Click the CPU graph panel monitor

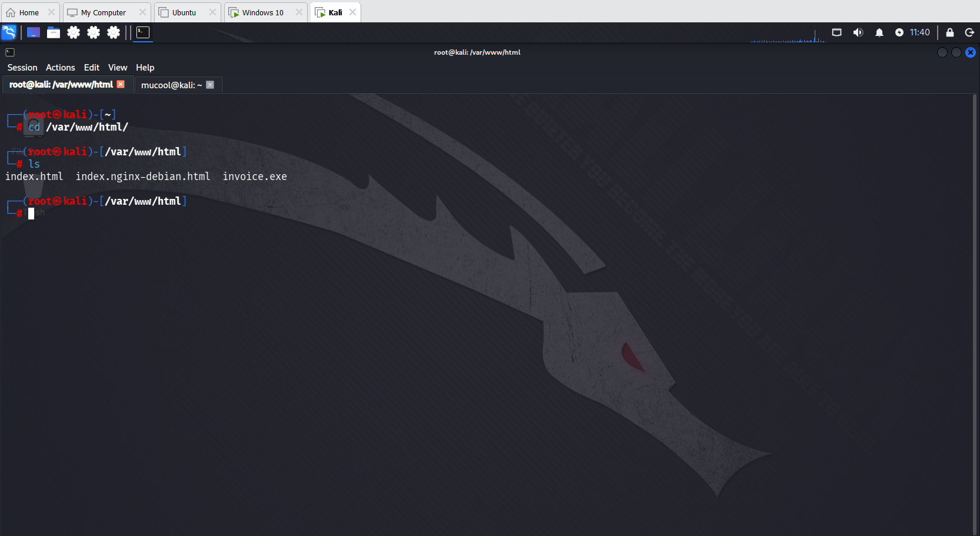(788, 35)
